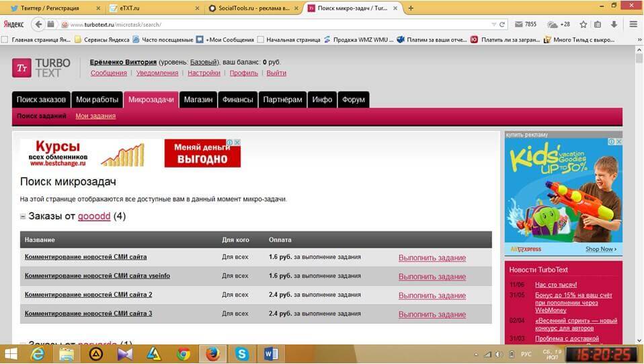The width and height of the screenshot is (644, 364).
Task: Switch to Firefox in the taskbar
Action: pyautogui.click(x=212, y=354)
